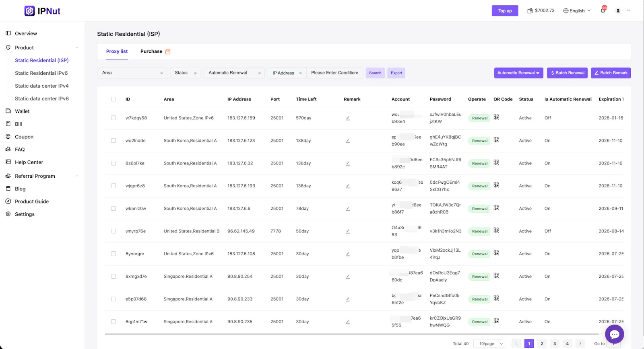The width and height of the screenshot is (644, 349).
Task: Go to pagination page 2
Action: (x=542, y=344)
